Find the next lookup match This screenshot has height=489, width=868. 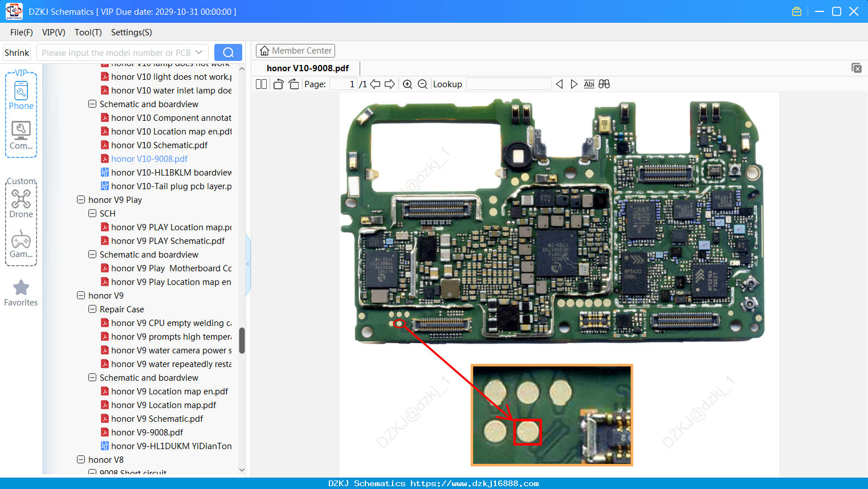(574, 84)
